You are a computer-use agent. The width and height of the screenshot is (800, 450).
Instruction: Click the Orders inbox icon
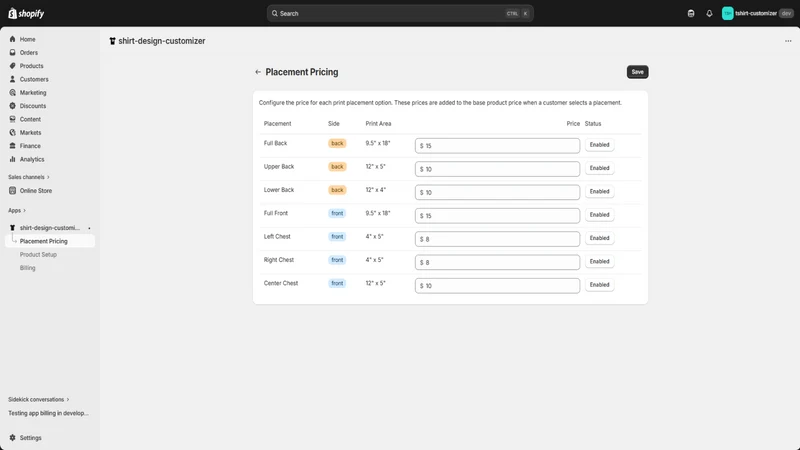12,53
